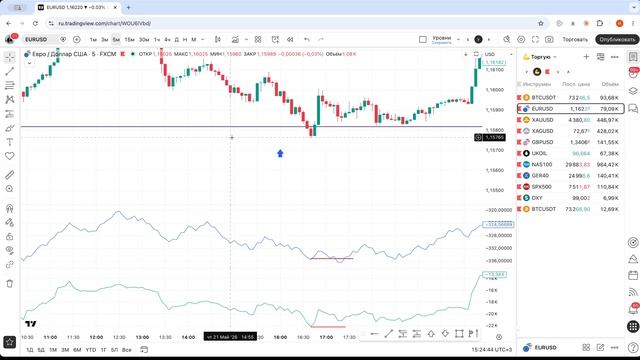Viewport: 640px width, 360px height.
Task: Select XAUUSD row in watchlist
Action: pyautogui.click(x=570, y=120)
